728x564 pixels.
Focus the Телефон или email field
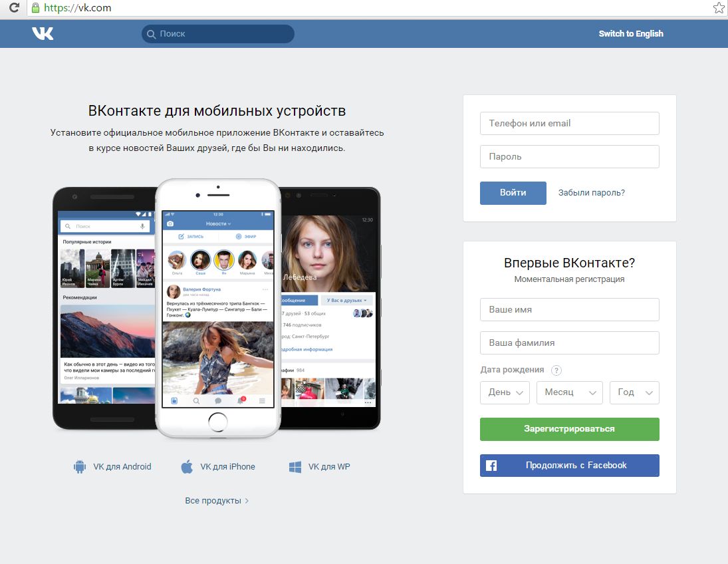tap(569, 124)
